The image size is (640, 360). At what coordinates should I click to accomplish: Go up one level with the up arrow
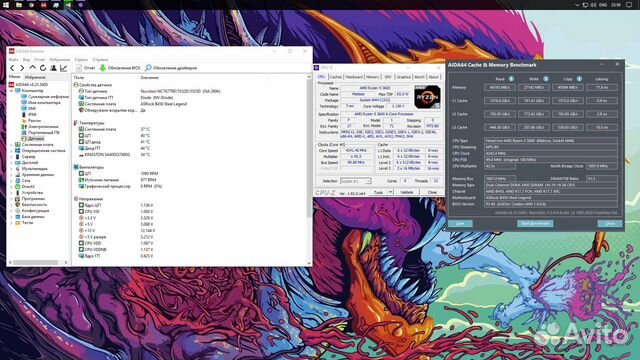pyautogui.click(x=33, y=68)
